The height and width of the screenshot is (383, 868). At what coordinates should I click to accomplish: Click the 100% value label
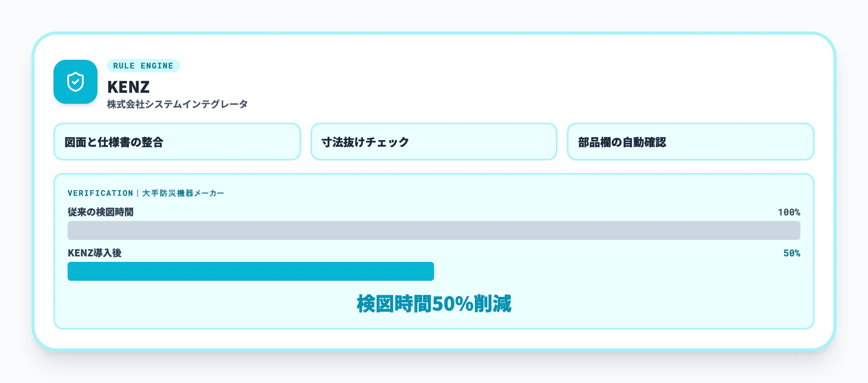[789, 212]
